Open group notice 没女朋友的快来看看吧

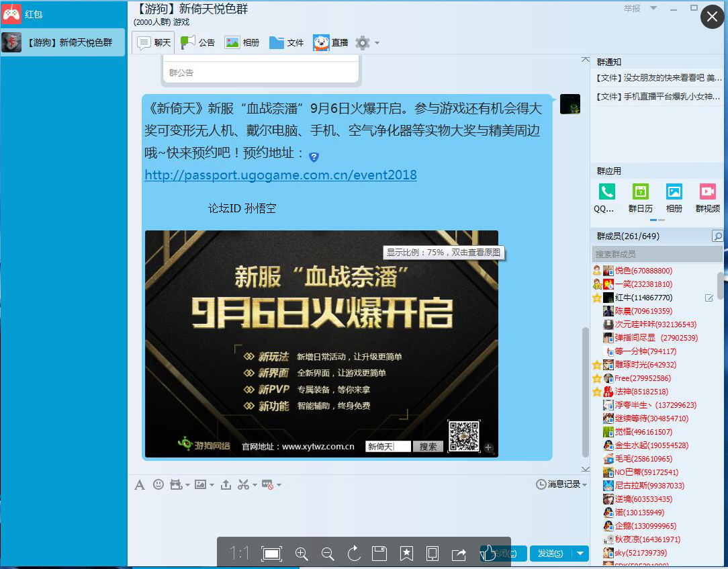point(659,78)
